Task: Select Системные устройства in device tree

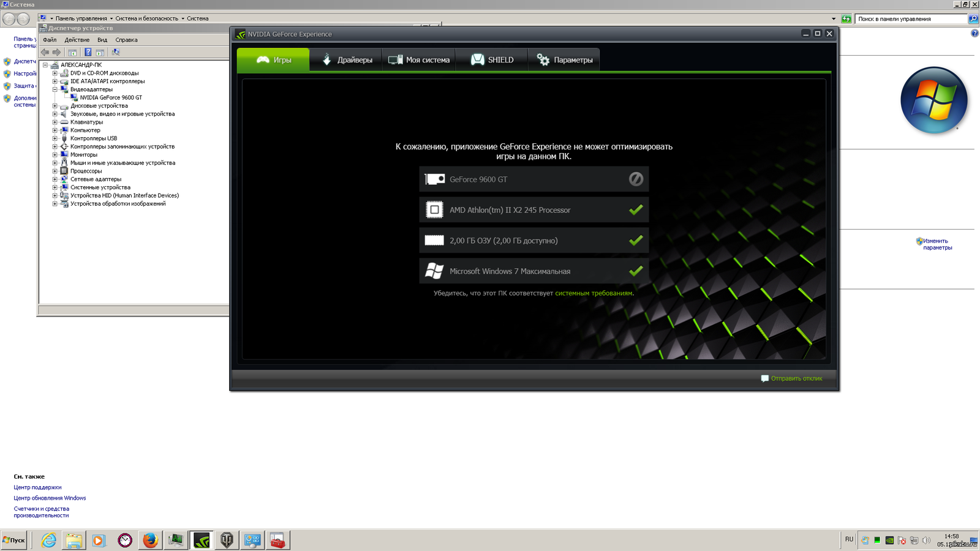Action: [x=100, y=187]
